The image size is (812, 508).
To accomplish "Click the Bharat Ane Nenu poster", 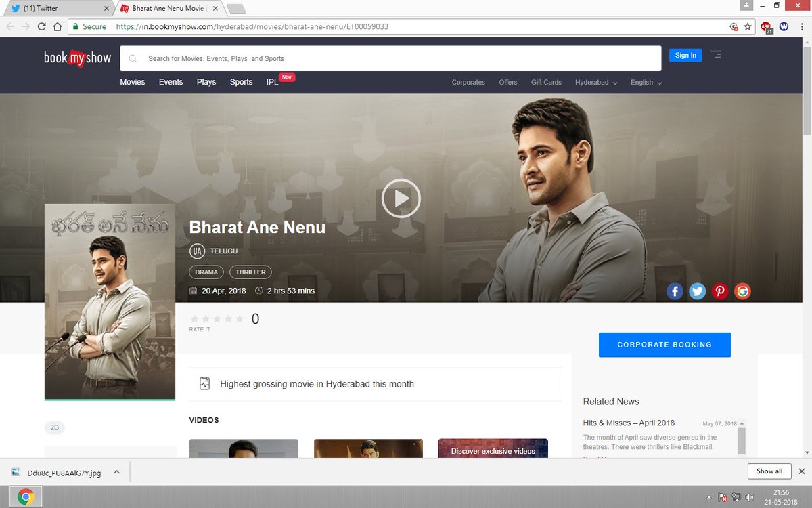I will click(110, 301).
